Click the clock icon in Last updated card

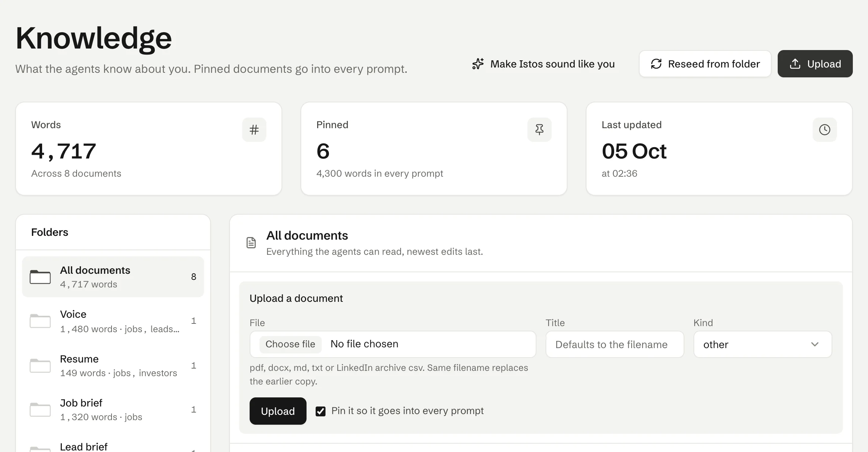pyautogui.click(x=825, y=130)
